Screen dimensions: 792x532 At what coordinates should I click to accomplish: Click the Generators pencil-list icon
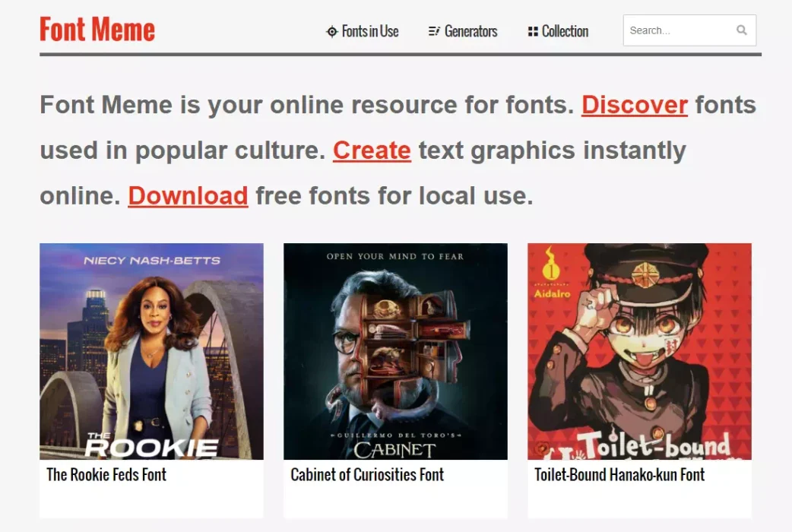pos(434,31)
